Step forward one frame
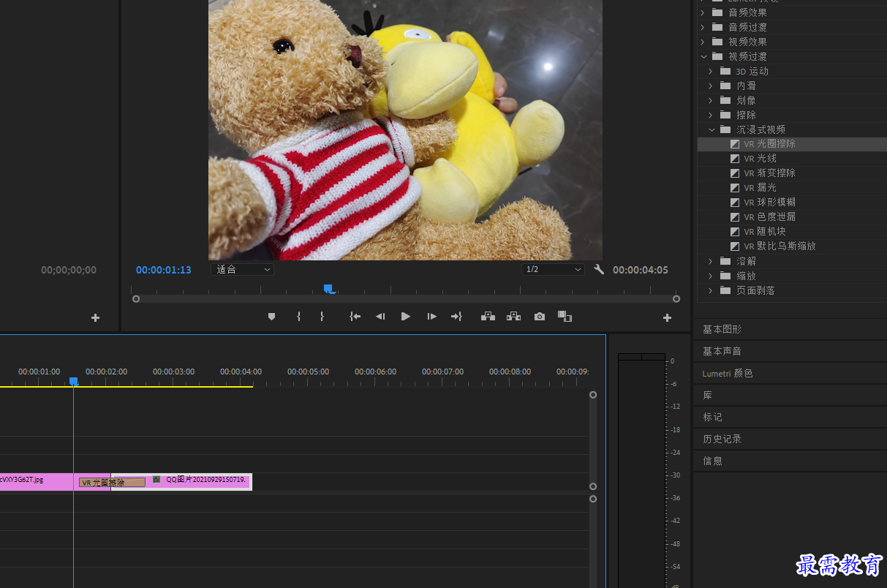This screenshot has width=887, height=588. tap(432, 317)
